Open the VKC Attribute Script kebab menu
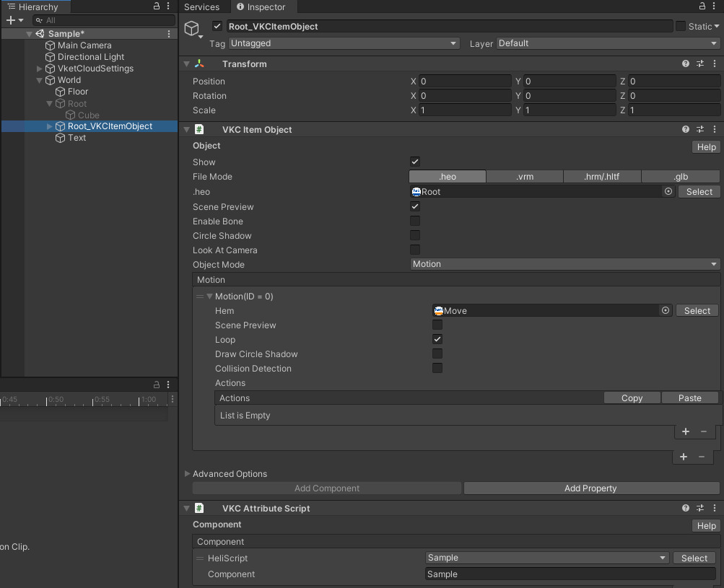 click(715, 509)
